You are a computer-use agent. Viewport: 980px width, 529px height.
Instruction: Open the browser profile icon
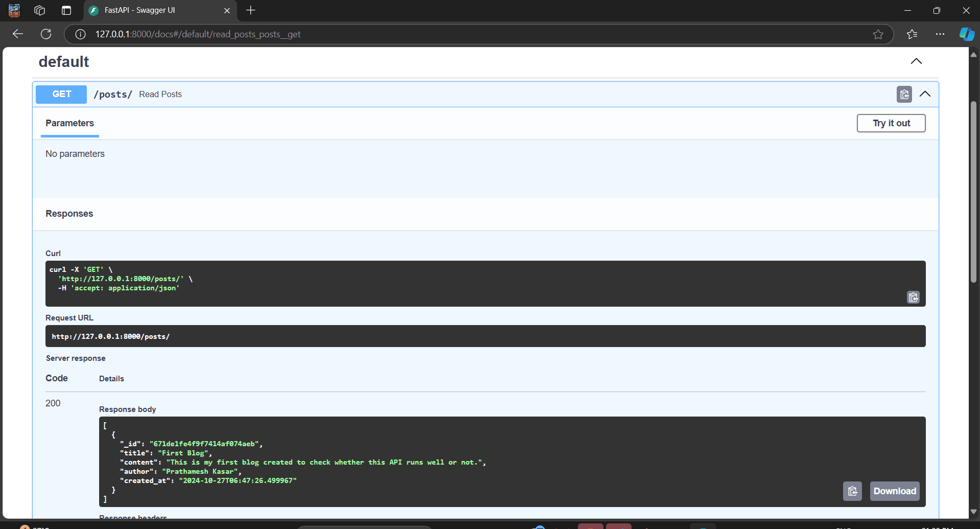click(14, 10)
